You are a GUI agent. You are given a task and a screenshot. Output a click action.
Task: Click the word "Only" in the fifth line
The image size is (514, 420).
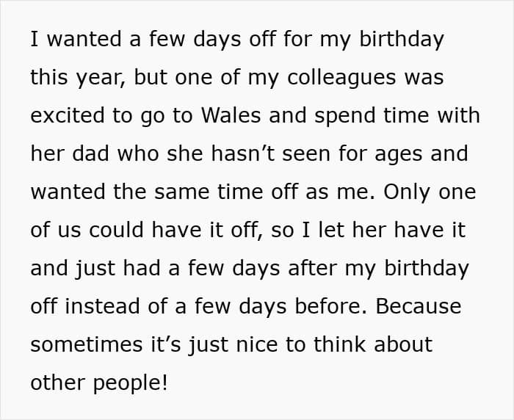tap(408, 193)
